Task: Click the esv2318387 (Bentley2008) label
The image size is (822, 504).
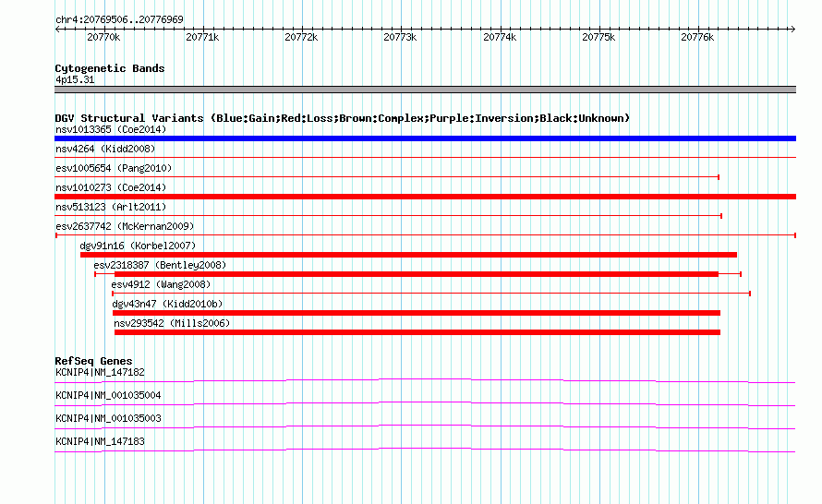Action: [160, 265]
